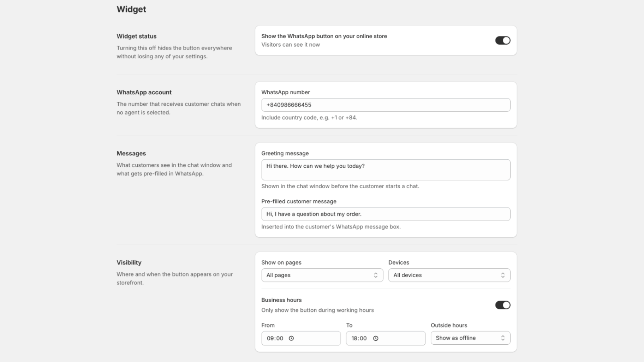Click the 'Widget status' section title

coord(136,36)
